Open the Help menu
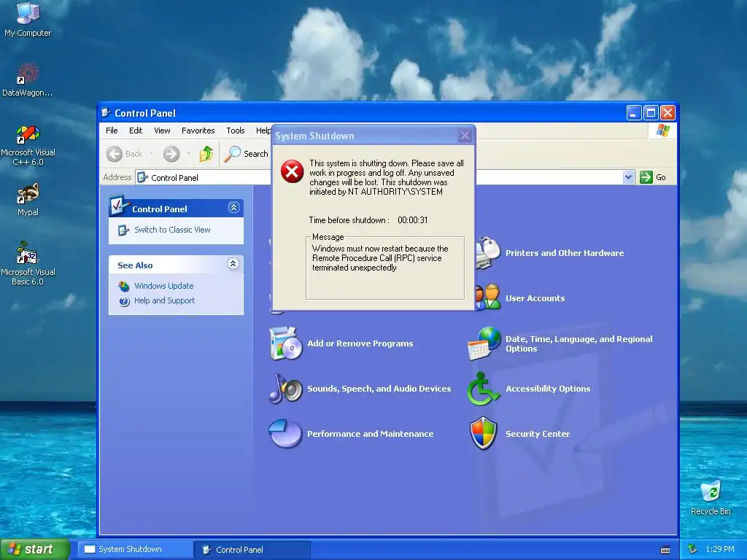Screen dimensions: 747x560 click(x=263, y=131)
